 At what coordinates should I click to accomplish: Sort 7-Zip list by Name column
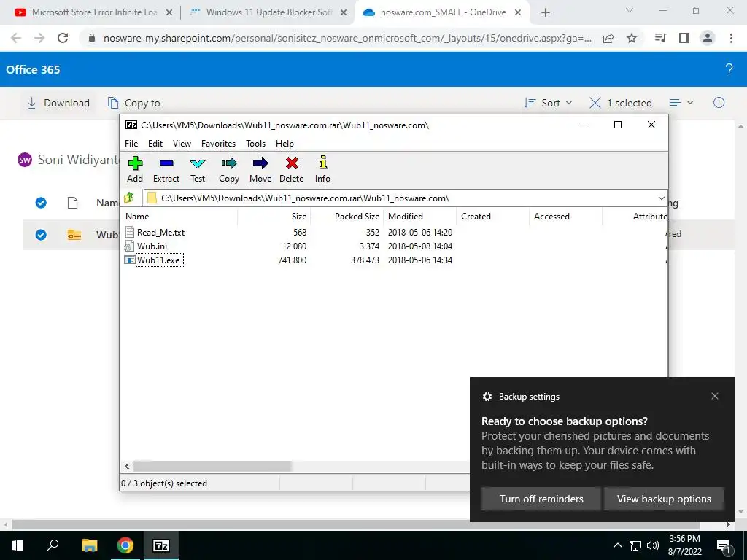[179, 216]
